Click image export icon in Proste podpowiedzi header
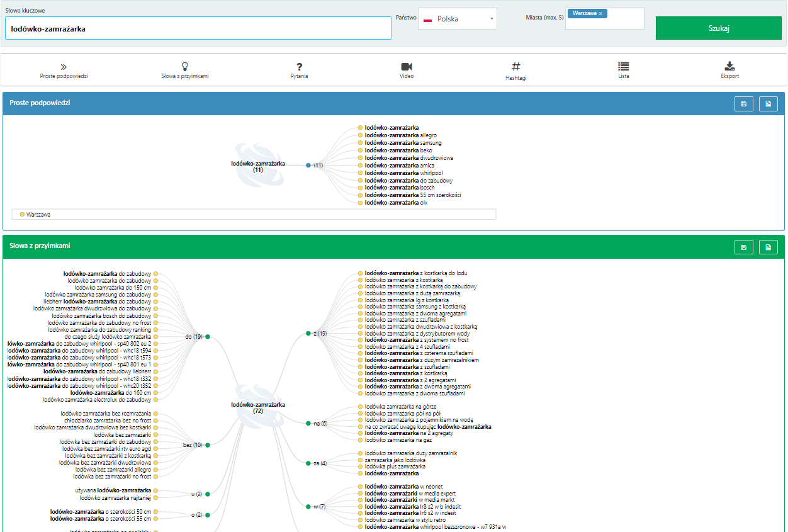Screen dimensions: 788x532 coord(768,104)
